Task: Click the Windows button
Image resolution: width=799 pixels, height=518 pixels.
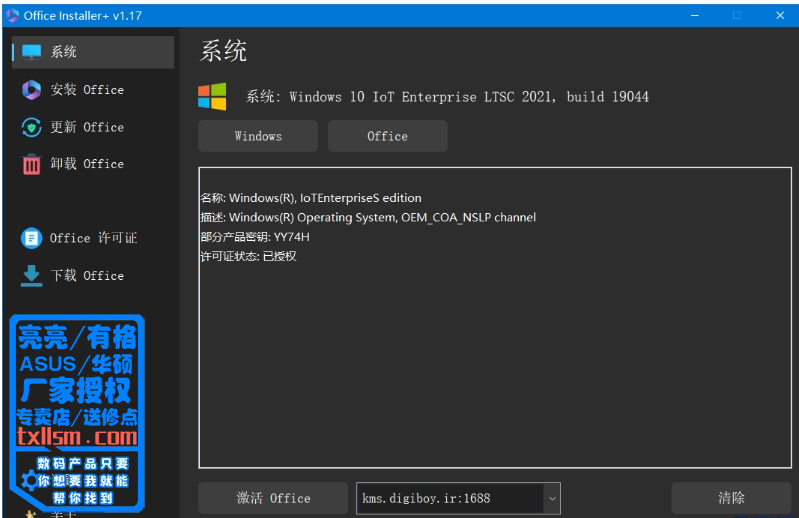Action: click(x=258, y=136)
